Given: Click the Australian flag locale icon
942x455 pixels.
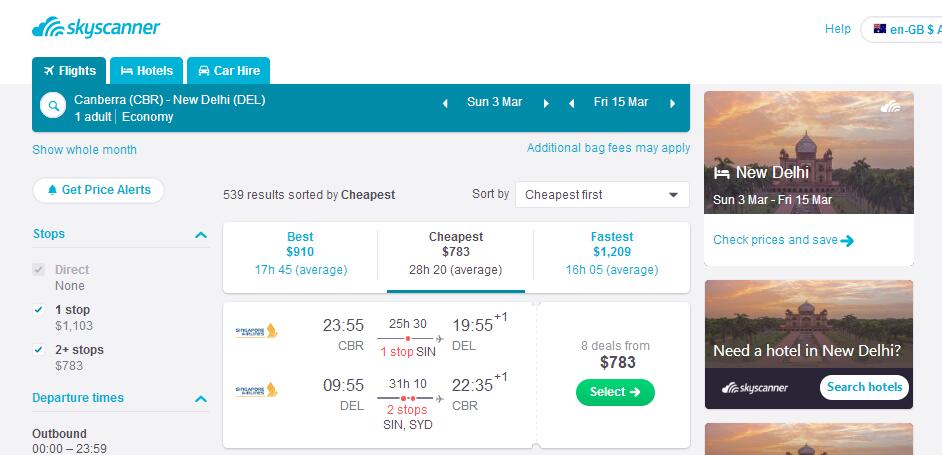Looking at the screenshot, I should pos(880,28).
